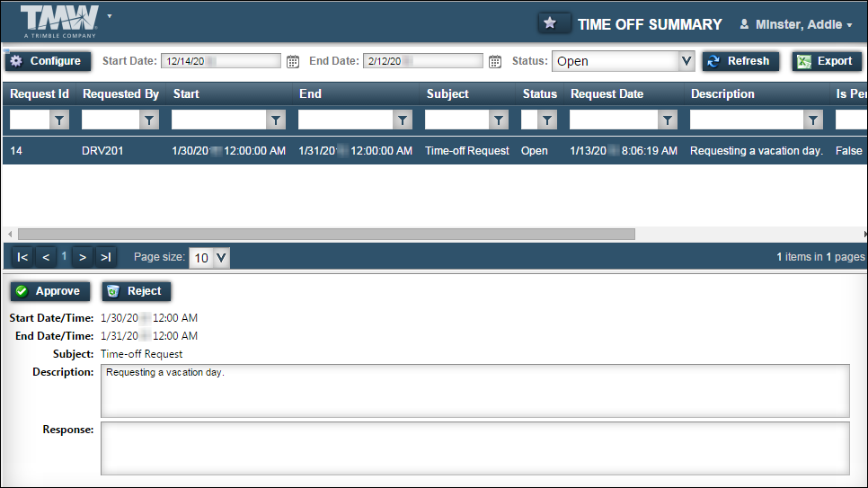Image resolution: width=868 pixels, height=488 pixels.
Task: Open the Subject column filter icon
Action: click(x=499, y=120)
